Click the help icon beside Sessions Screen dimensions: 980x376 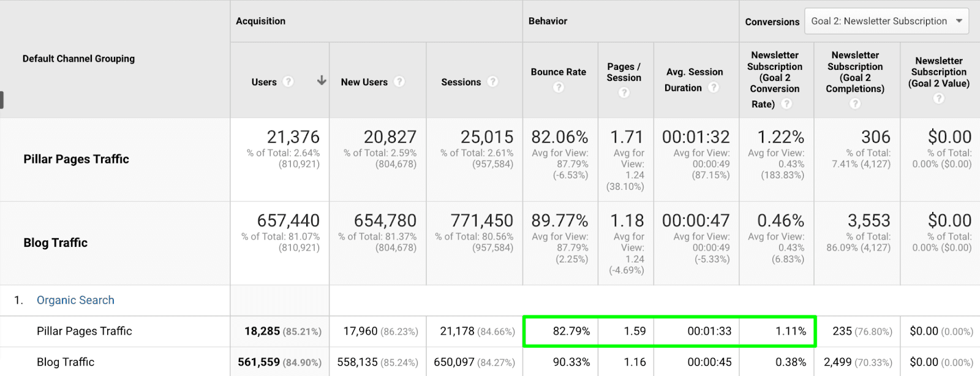click(492, 81)
